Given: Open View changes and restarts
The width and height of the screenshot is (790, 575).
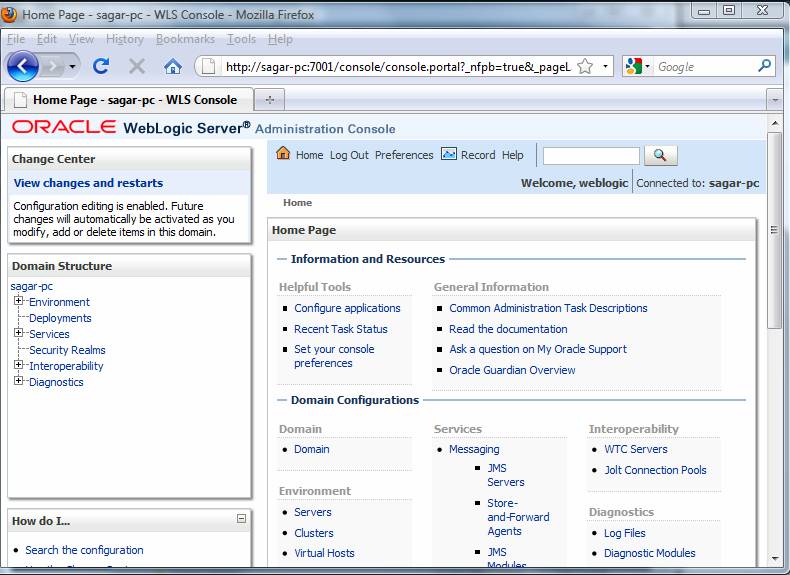Looking at the screenshot, I should [88, 183].
